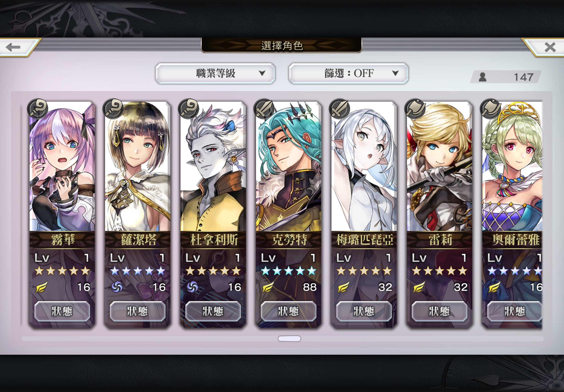Open the 職業等級 sort dropdown

point(215,73)
